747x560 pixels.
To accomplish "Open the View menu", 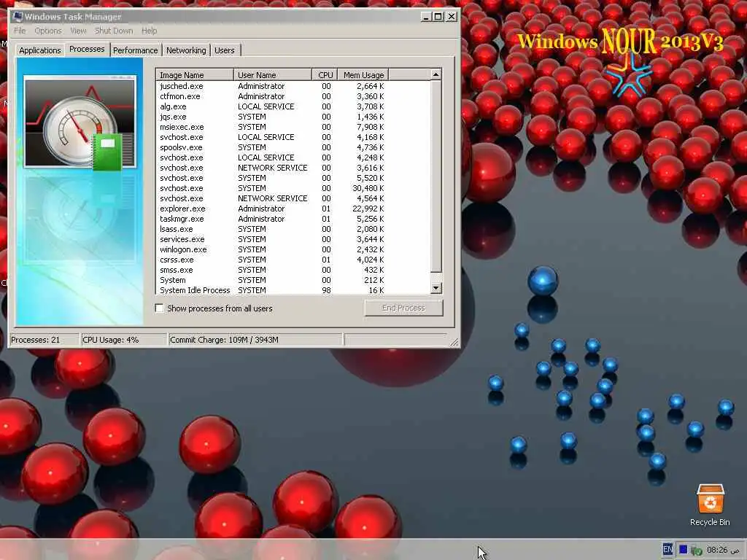I will pyautogui.click(x=79, y=31).
